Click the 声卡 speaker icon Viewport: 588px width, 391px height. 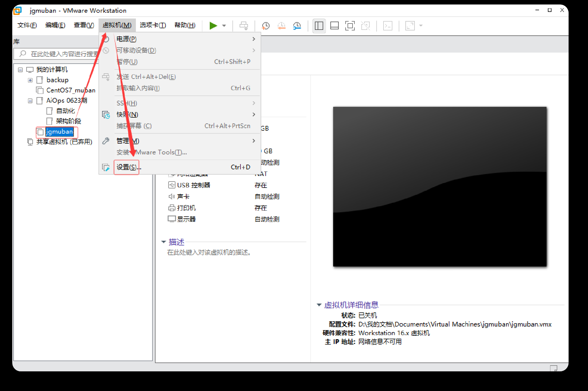pyautogui.click(x=172, y=196)
